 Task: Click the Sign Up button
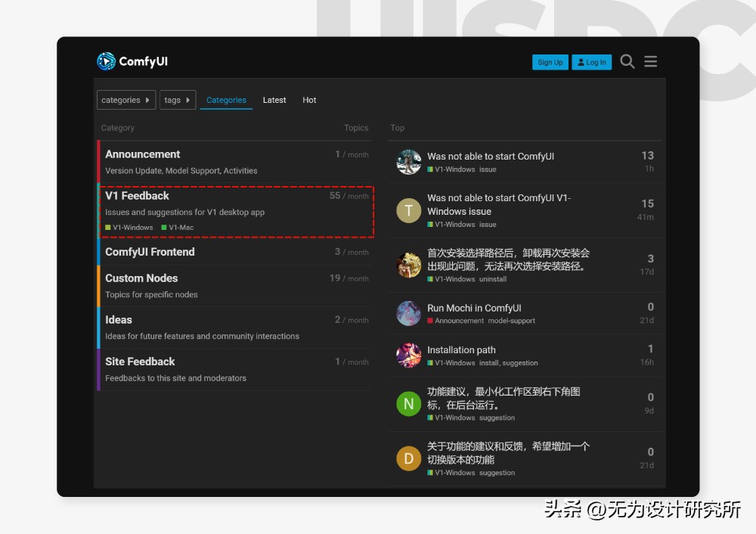(550, 62)
